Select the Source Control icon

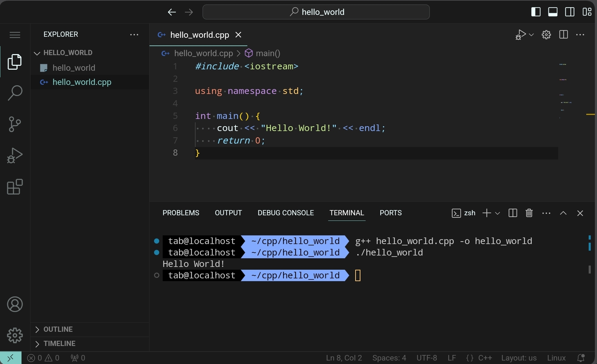(x=14, y=124)
